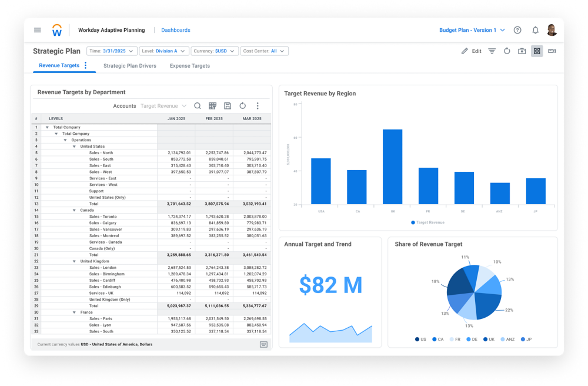Start presentation mode via the video camera icon
The height and width of the screenshot is (386, 588).
(551, 51)
